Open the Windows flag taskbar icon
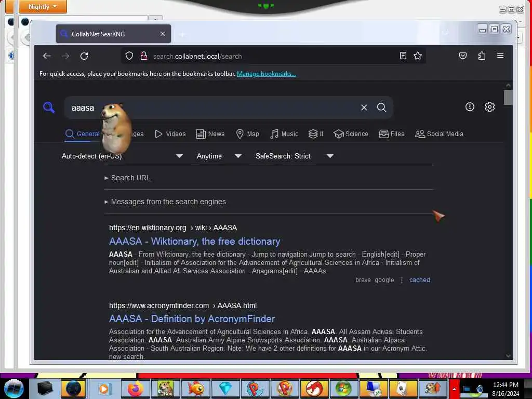Screen dimensions: 532x399 [x=343, y=388]
